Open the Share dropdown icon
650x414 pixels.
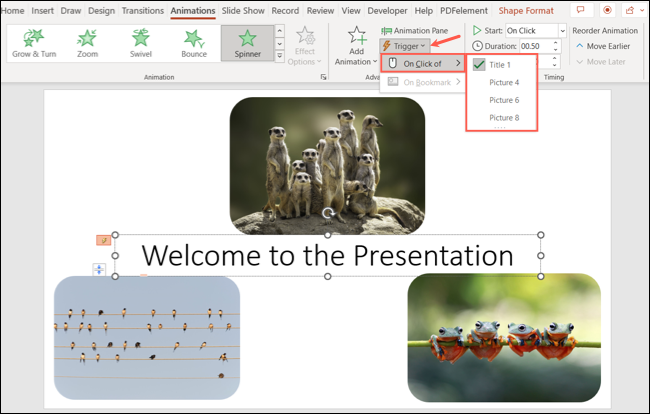click(x=633, y=10)
